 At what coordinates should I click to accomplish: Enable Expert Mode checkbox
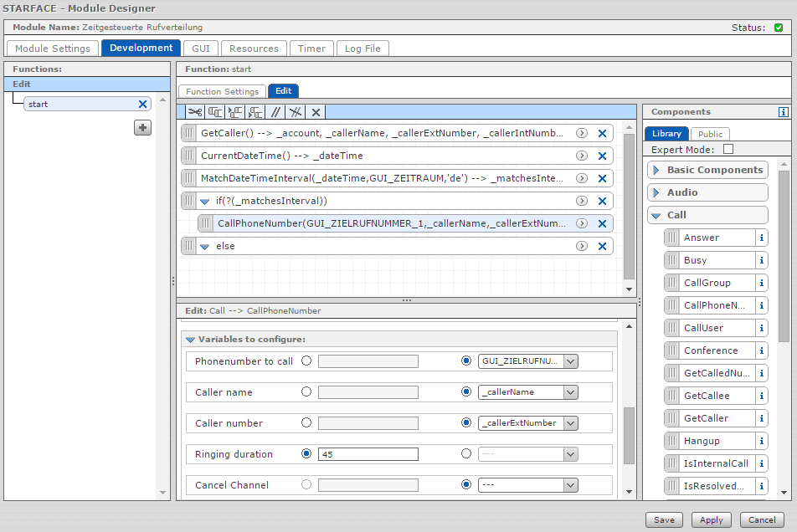[x=728, y=150]
